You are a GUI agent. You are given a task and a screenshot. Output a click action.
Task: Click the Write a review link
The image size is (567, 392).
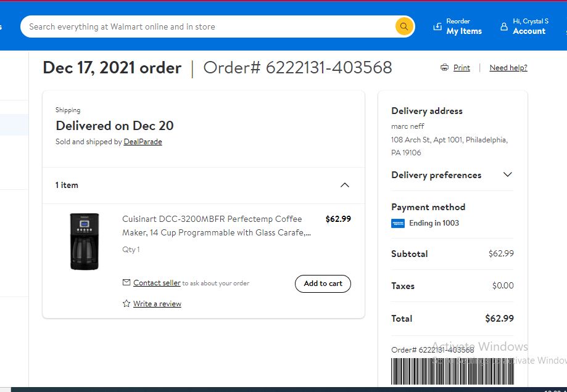(157, 304)
